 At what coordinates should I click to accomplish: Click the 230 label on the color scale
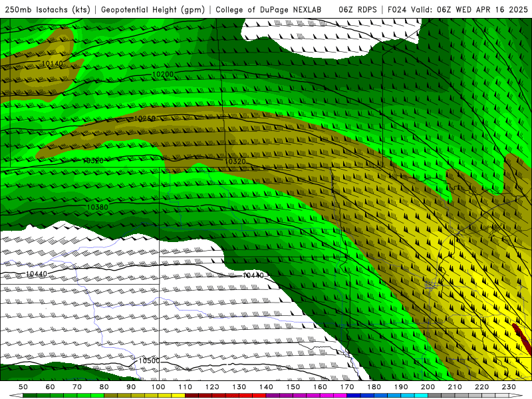click(509, 387)
